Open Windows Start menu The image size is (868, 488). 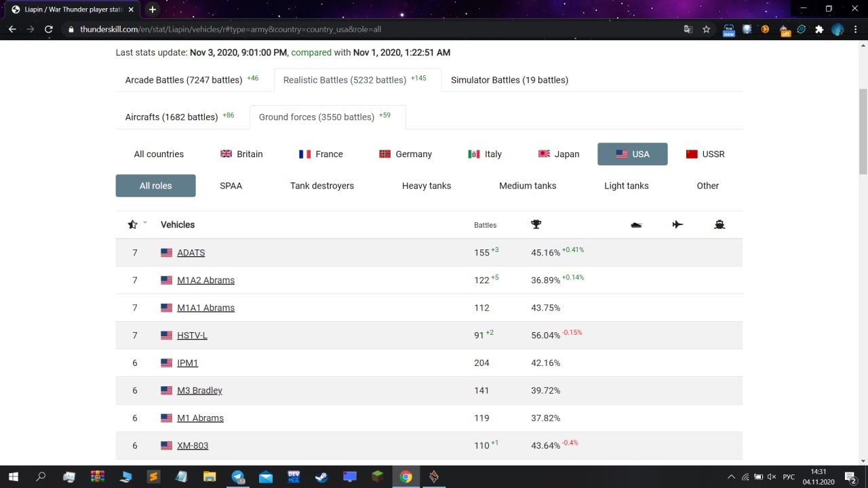[13, 476]
